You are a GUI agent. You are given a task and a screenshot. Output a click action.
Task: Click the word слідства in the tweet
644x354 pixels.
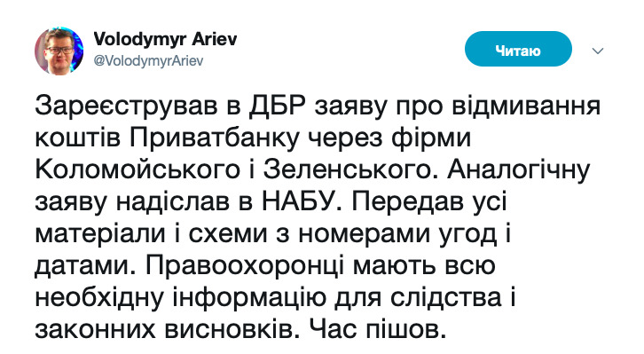pyautogui.click(x=445, y=298)
